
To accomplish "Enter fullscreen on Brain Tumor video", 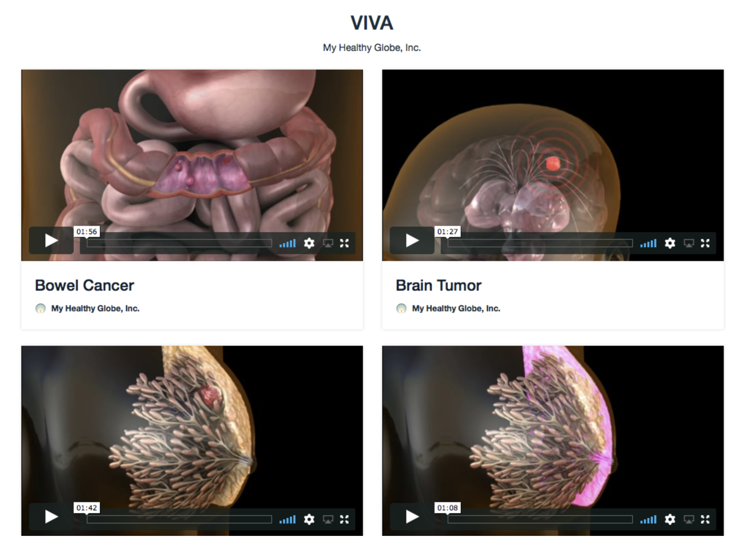I will [x=705, y=243].
